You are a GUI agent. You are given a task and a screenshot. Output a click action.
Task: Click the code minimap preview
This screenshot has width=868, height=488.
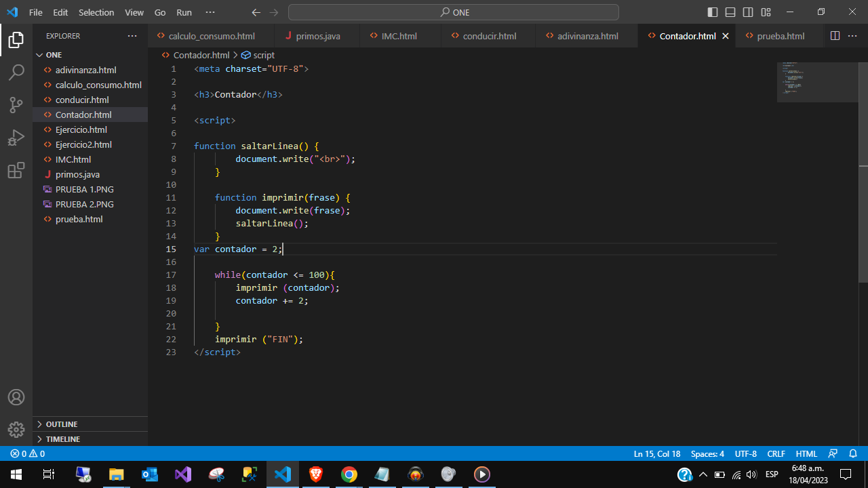point(818,82)
